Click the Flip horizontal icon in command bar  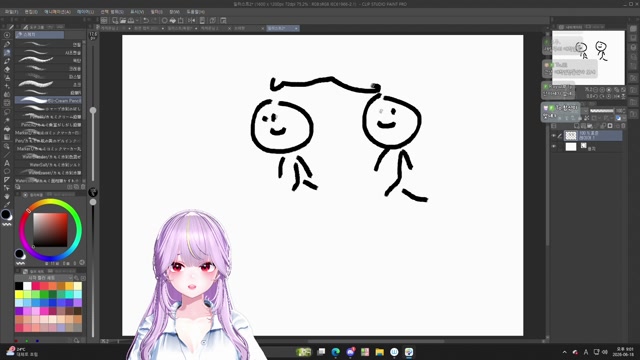(191, 20)
